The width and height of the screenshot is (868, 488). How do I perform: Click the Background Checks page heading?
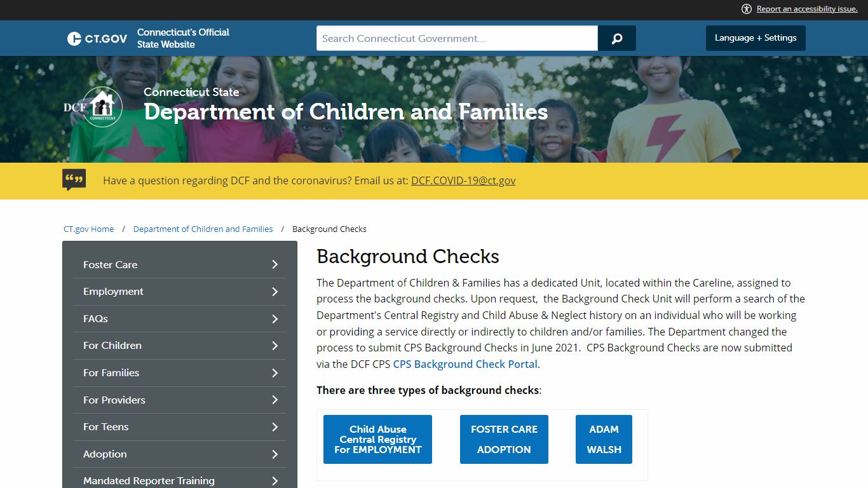point(408,257)
